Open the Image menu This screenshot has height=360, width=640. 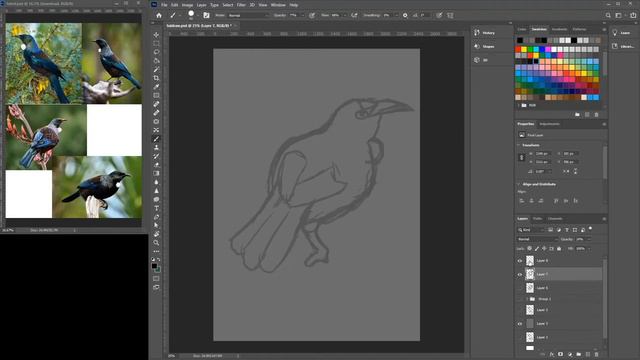187,5
